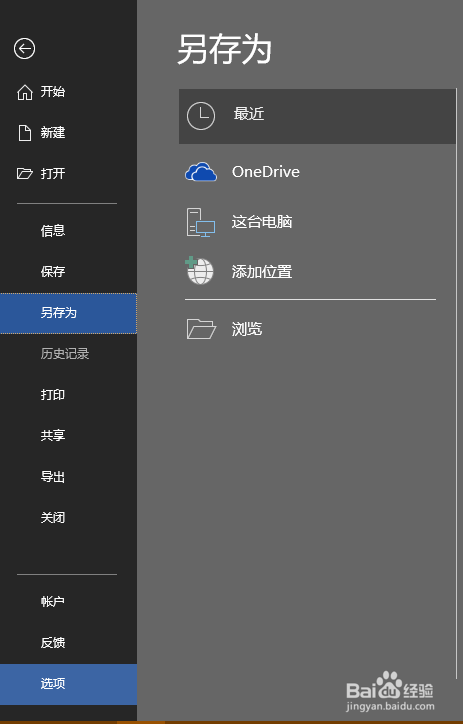The image size is (463, 724).
Task: Click 关闭 to close the document
Action: click(68, 518)
